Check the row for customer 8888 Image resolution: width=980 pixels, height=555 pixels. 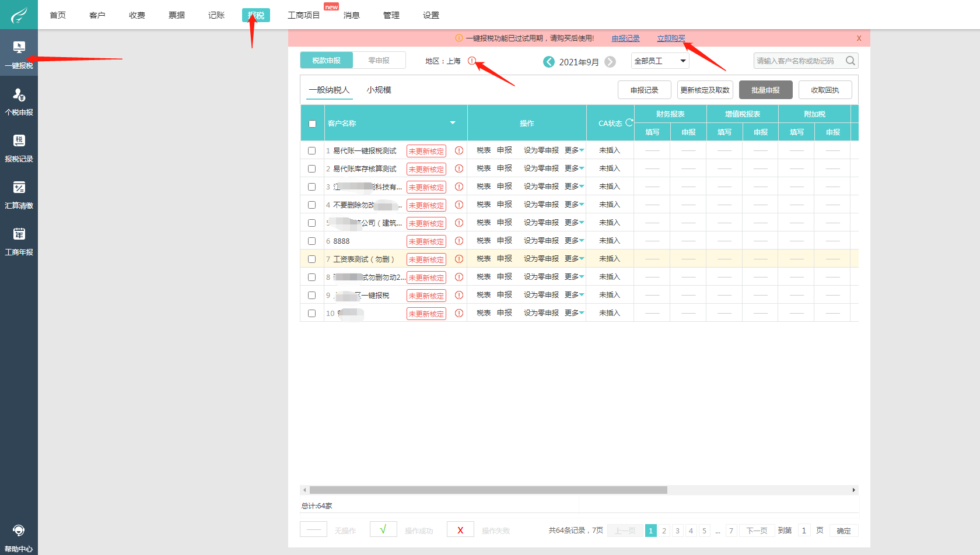(312, 241)
